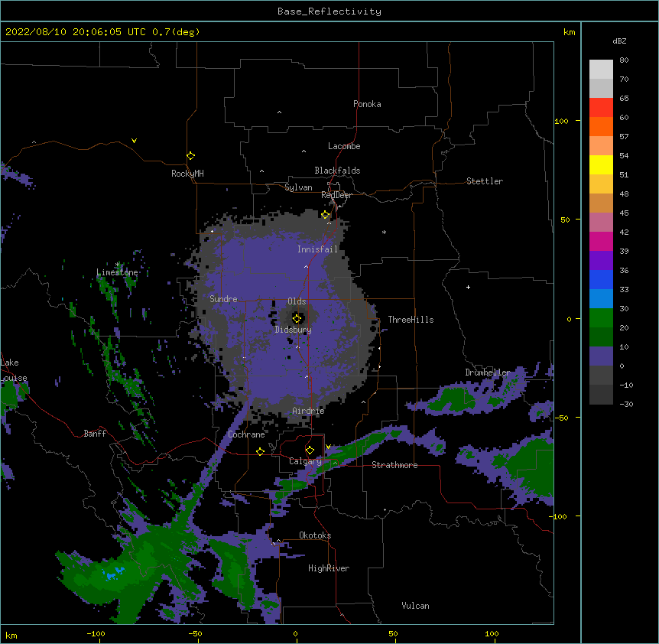Click the 42 dBZ magenta swatch
659x644 pixels.
pos(601,241)
